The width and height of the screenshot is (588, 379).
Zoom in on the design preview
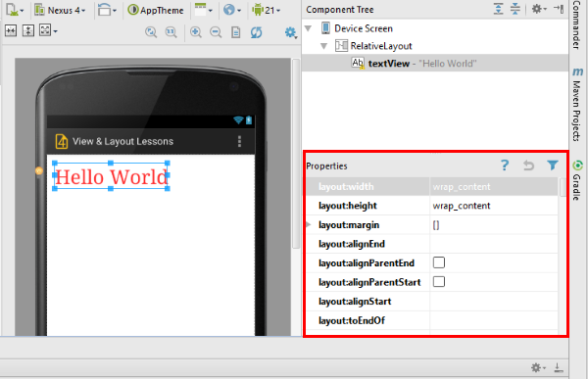coord(196,32)
